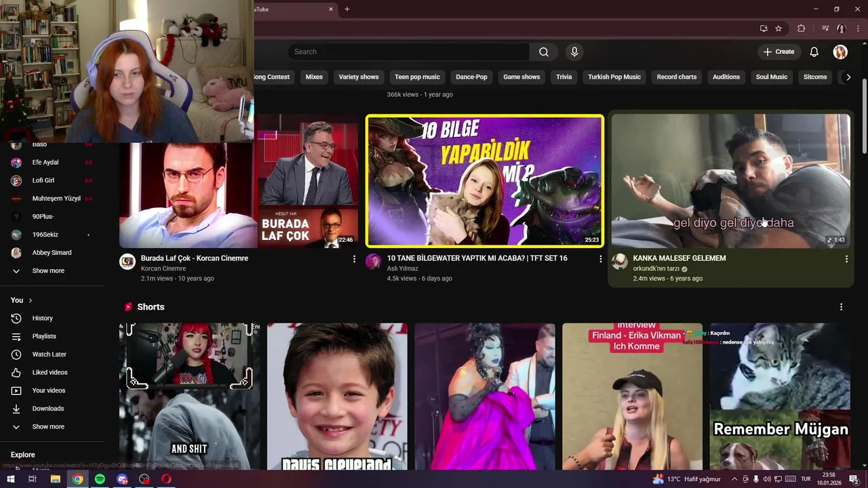Image resolution: width=868 pixels, height=488 pixels.
Task: Open Chrome three-dot menu
Action: point(857,28)
